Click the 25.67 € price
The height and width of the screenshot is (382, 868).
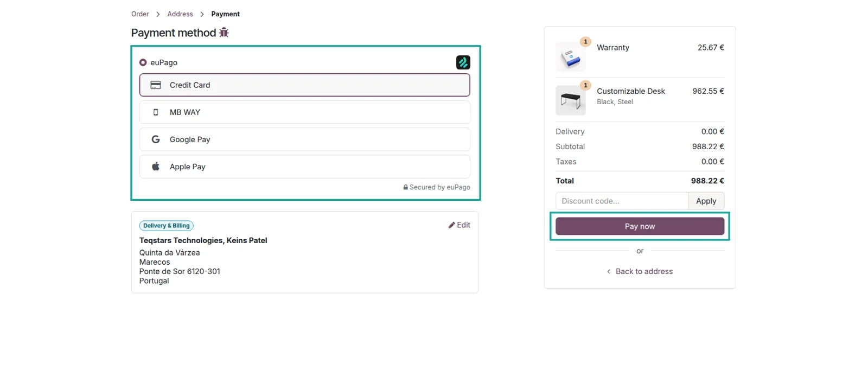[711, 48]
